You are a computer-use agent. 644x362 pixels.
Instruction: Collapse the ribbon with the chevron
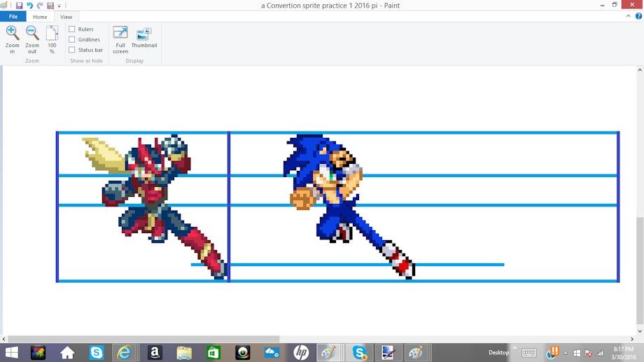629,16
